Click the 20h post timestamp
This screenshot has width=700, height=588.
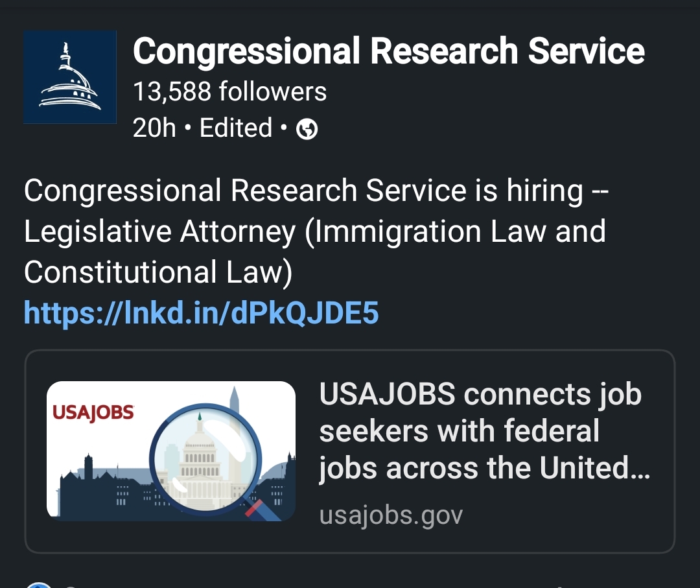[x=154, y=128]
